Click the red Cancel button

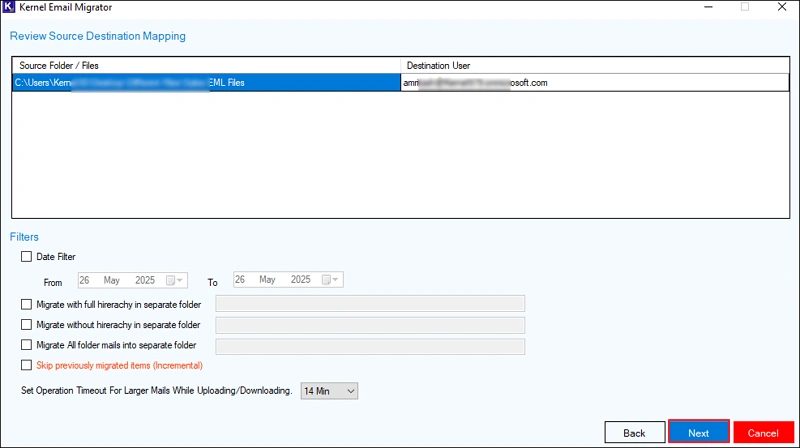coord(764,433)
